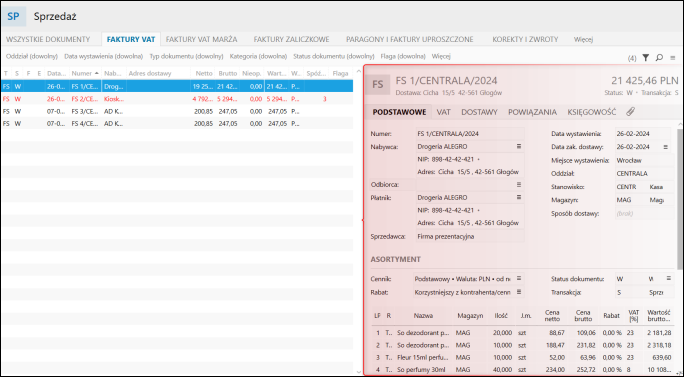
Task: Open Odbiorca selection list icon
Action: pyautogui.click(x=519, y=185)
